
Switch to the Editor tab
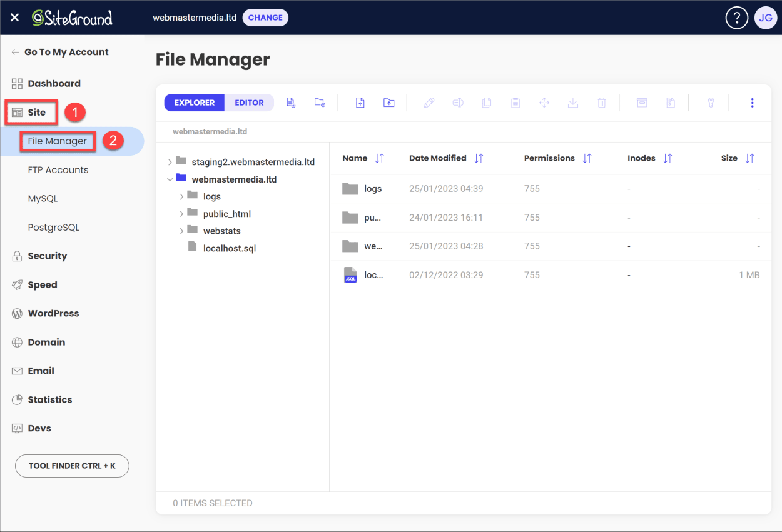249,103
